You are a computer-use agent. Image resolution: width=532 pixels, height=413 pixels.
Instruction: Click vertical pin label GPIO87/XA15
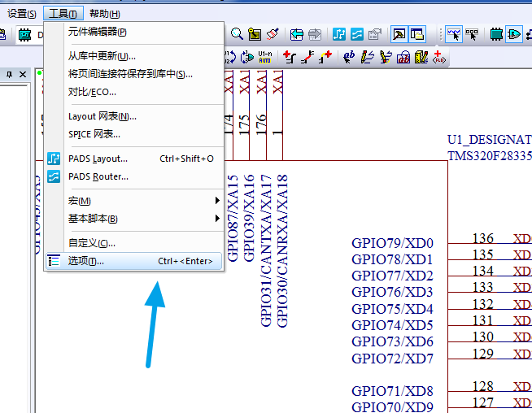(x=233, y=218)
